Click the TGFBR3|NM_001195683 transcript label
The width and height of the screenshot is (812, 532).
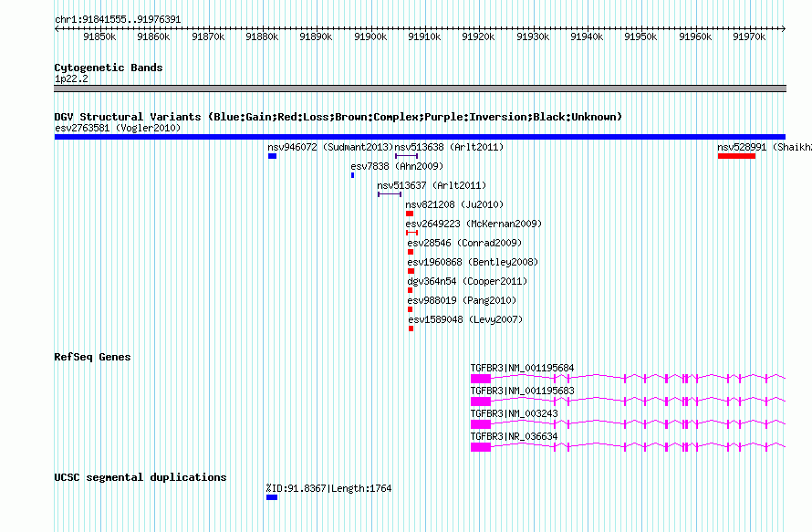[x=523, y=391]
